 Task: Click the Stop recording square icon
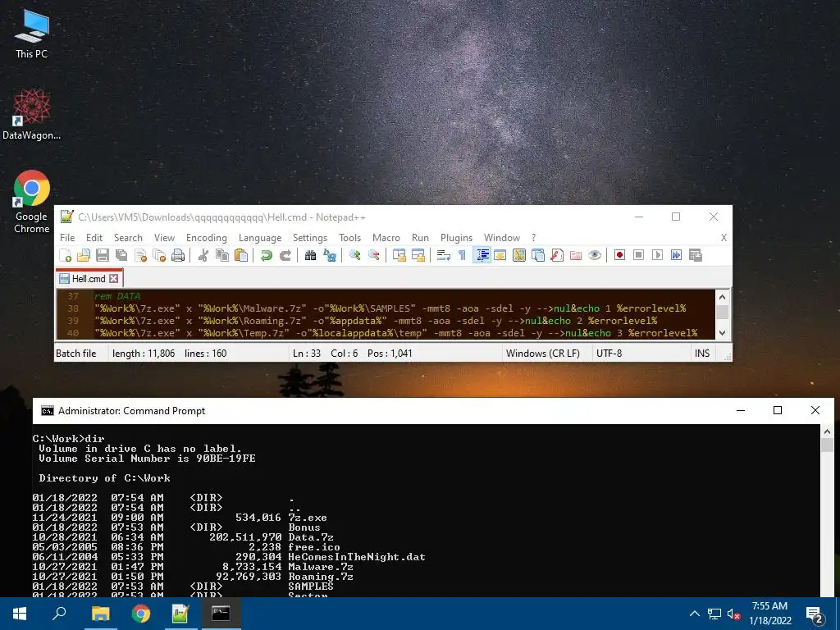click(x=638, y=256)
